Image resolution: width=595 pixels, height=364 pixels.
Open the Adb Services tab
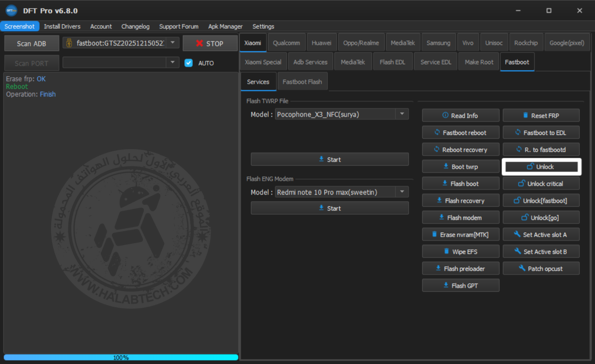(x=310, y=62)
